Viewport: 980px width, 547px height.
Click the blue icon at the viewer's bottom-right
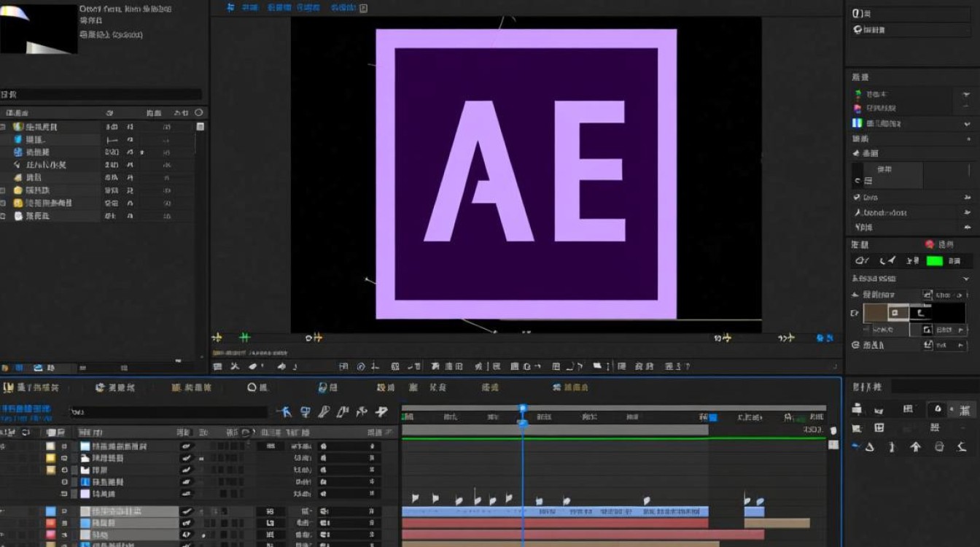(825, 338)
